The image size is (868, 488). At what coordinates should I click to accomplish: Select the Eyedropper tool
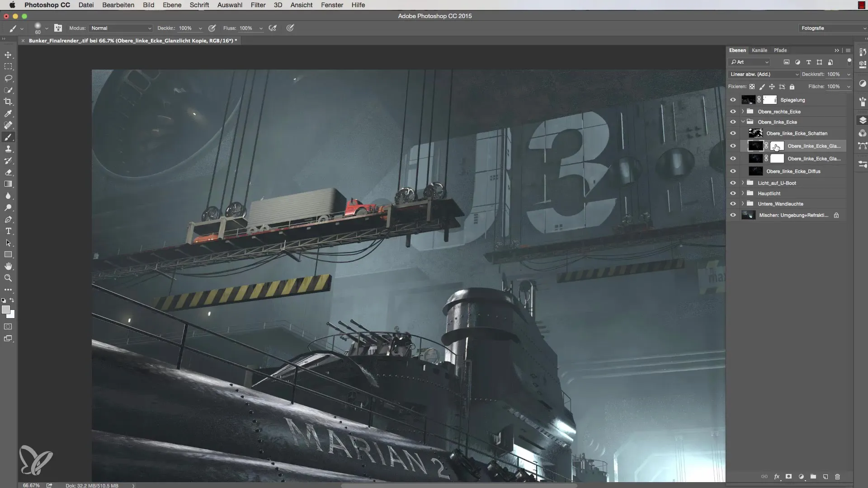click(8, 113)
